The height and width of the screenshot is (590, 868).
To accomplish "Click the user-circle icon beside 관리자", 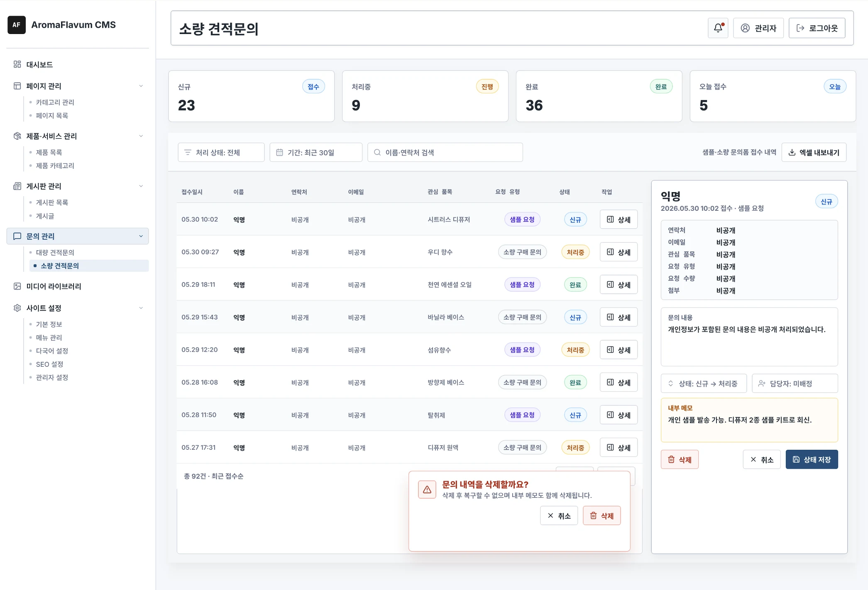I will pos(745,28).
